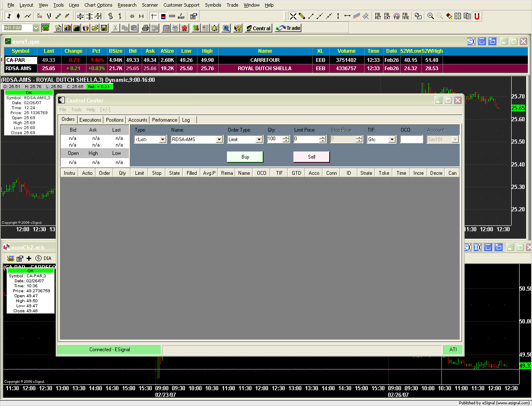532x406 pixels.
Task: Click the green OK bar above RDSA-AMS info
Action: pos(29,93)
